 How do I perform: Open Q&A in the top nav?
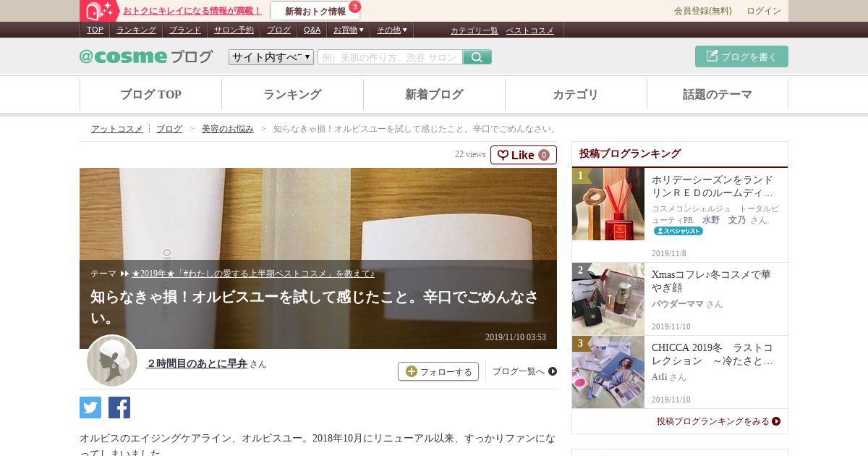pyautogui.click(x=312, y=30)
